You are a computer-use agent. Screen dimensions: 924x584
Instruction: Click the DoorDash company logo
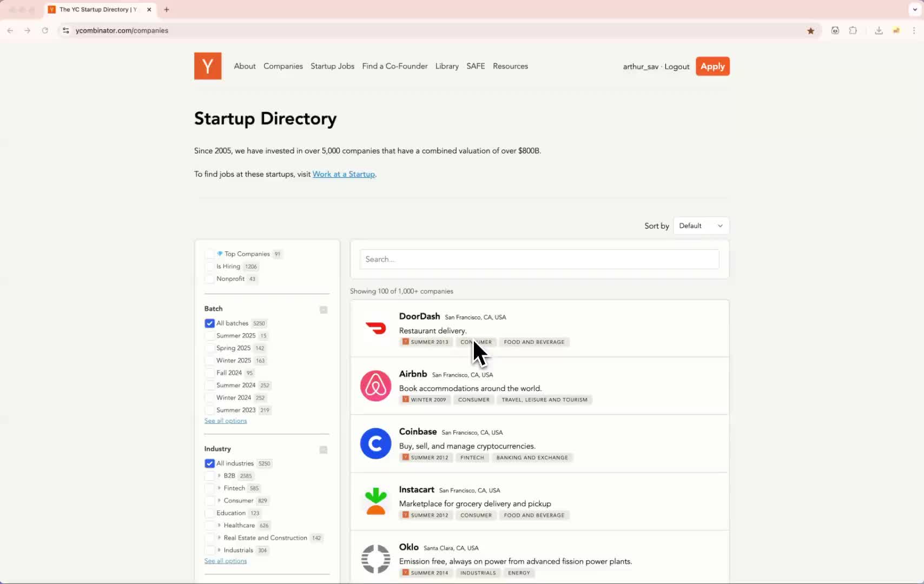tap(375, 328)
